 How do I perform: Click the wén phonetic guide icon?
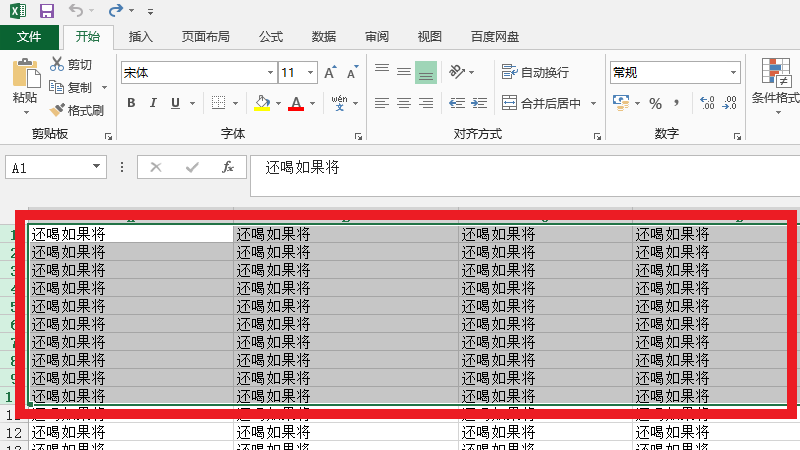pyautogui.click(x=339, y=103)
